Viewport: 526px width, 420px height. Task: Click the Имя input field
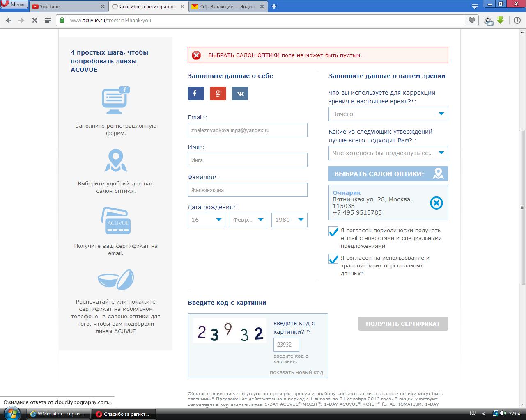248,160
